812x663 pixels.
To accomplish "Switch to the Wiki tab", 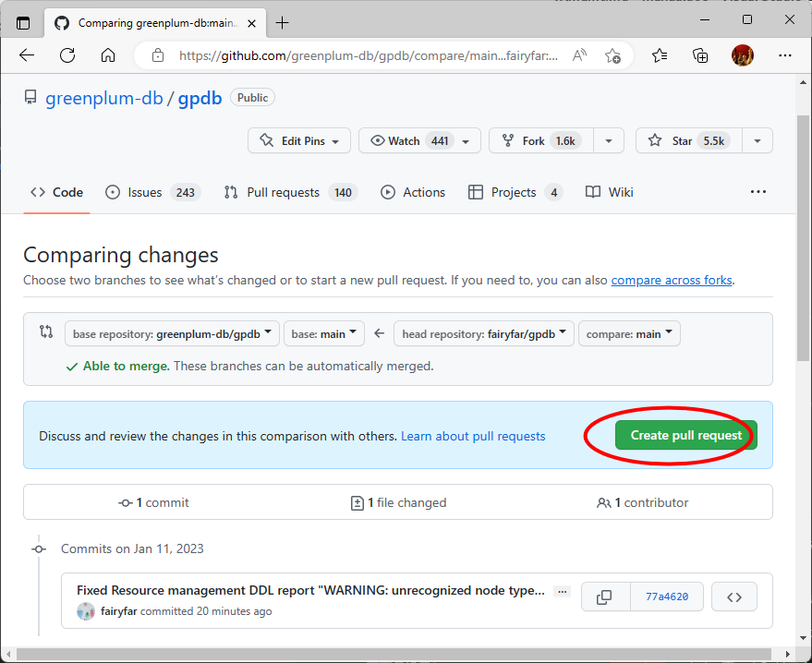I will [x=610, y=193].
